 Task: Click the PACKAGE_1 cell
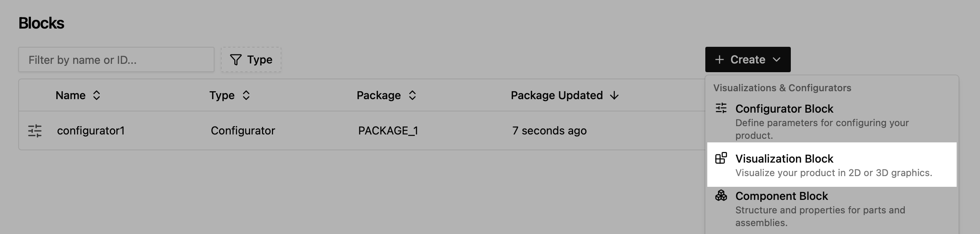click(x=388, y=131)
